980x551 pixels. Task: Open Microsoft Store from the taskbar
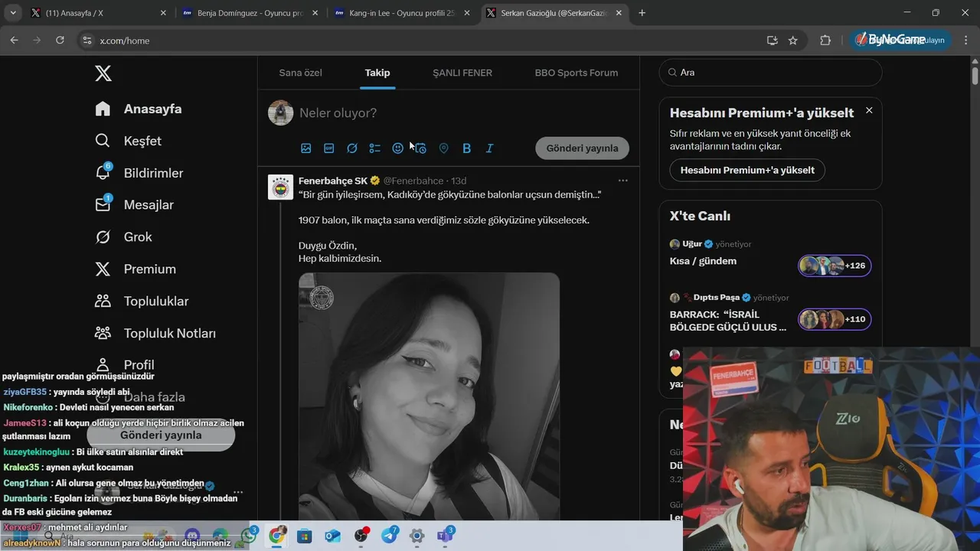click(x=305, y=536)
